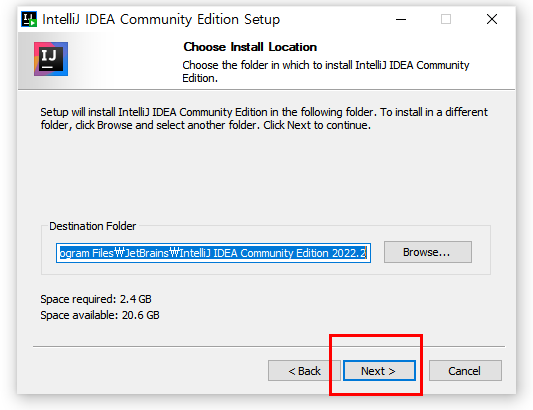The height and width of the screenshot is (410, 533).
Task: Click the Next > button
Action: (379, 371)
